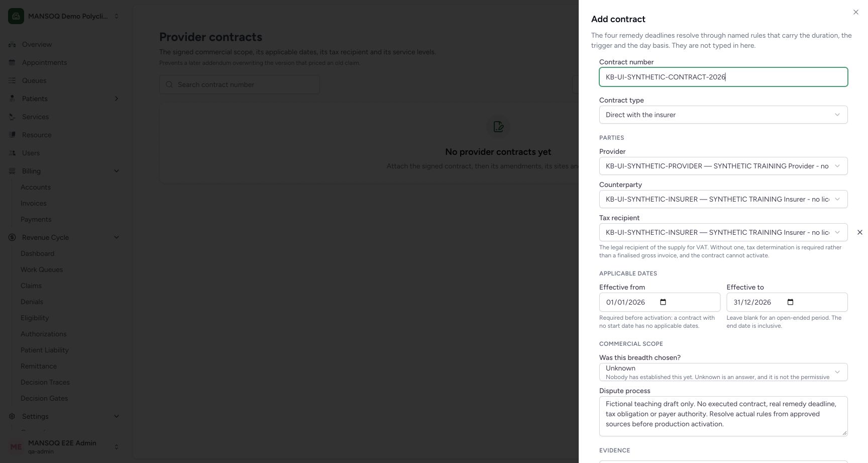Click the Users group icon
This screenshot has height=463, width=868.
[12, 153]
